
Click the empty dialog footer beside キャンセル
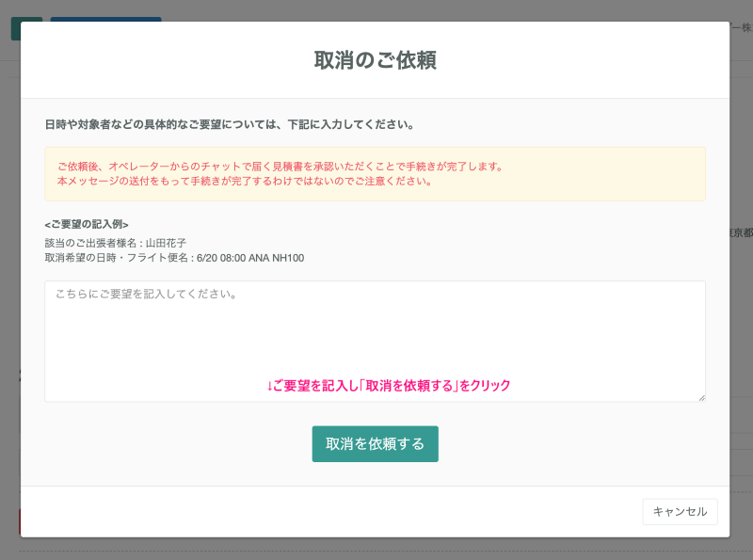click(329, 511)
